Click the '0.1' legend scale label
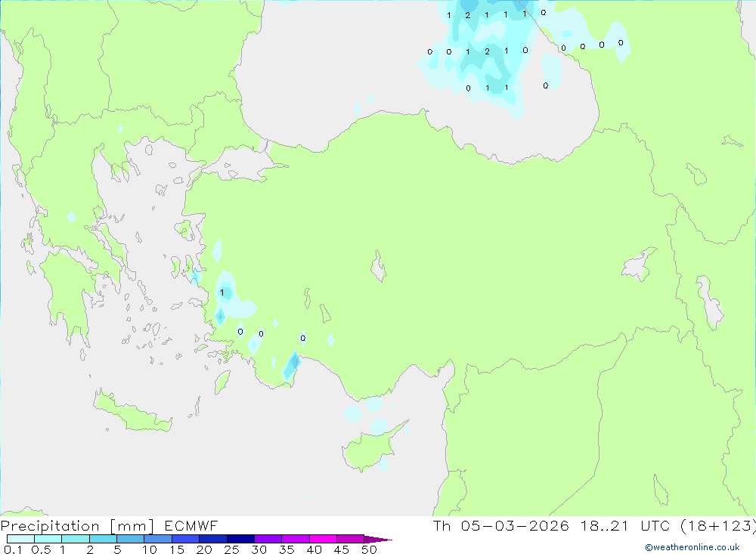 click(13, 549)
